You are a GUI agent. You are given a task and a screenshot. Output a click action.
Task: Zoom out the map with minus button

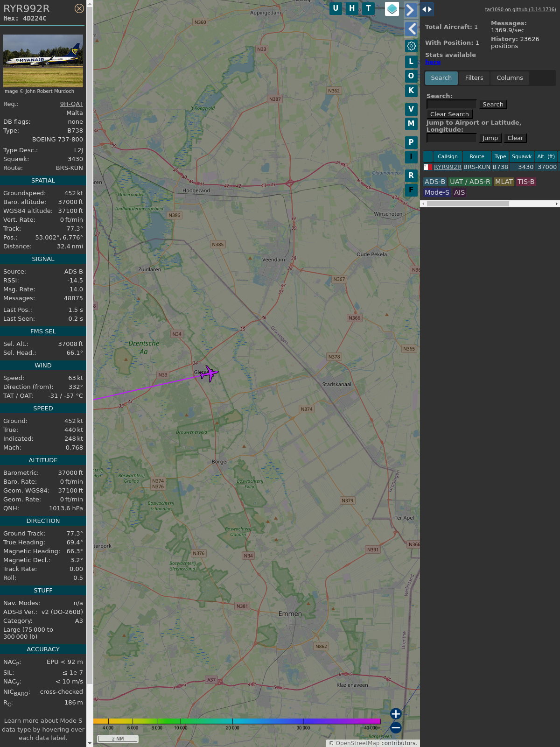coord(396,728)
